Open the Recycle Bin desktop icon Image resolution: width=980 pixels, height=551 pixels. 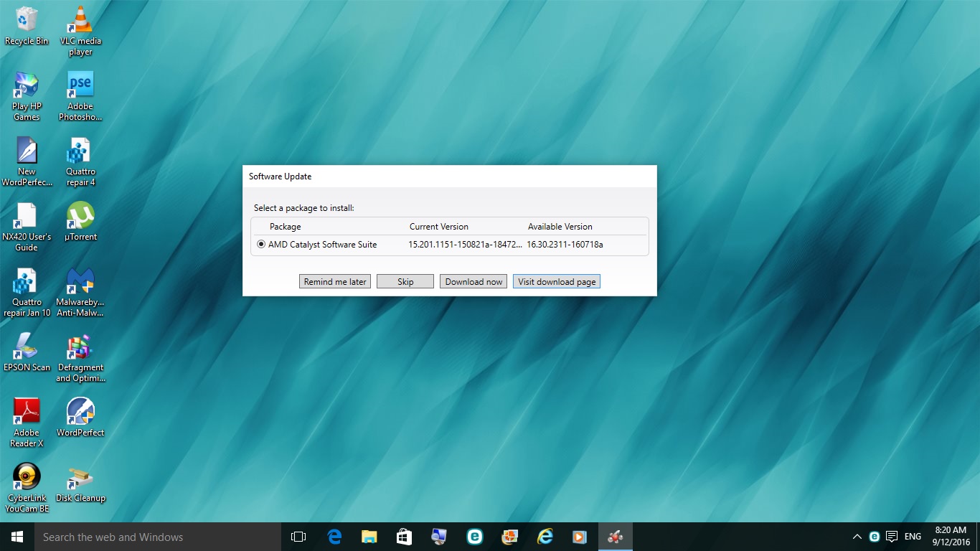tap(27, 25)
